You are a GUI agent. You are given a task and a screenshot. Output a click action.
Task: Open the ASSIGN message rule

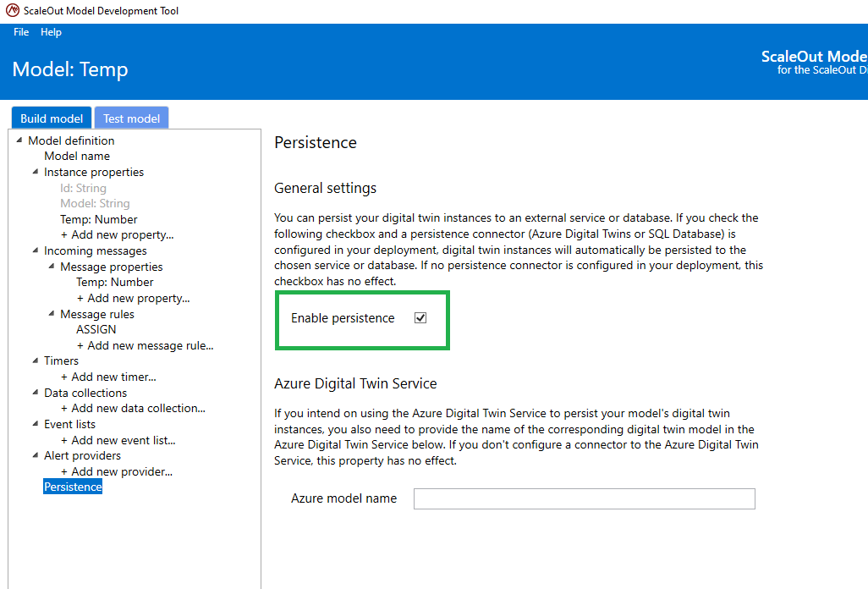96,329
